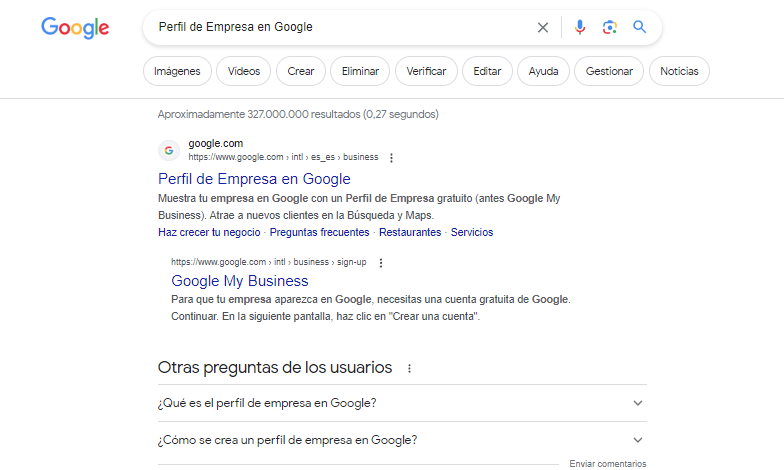
Task: Click the https://www.google.com › intl › business › sign-up URL
Action: pos(268,262)
